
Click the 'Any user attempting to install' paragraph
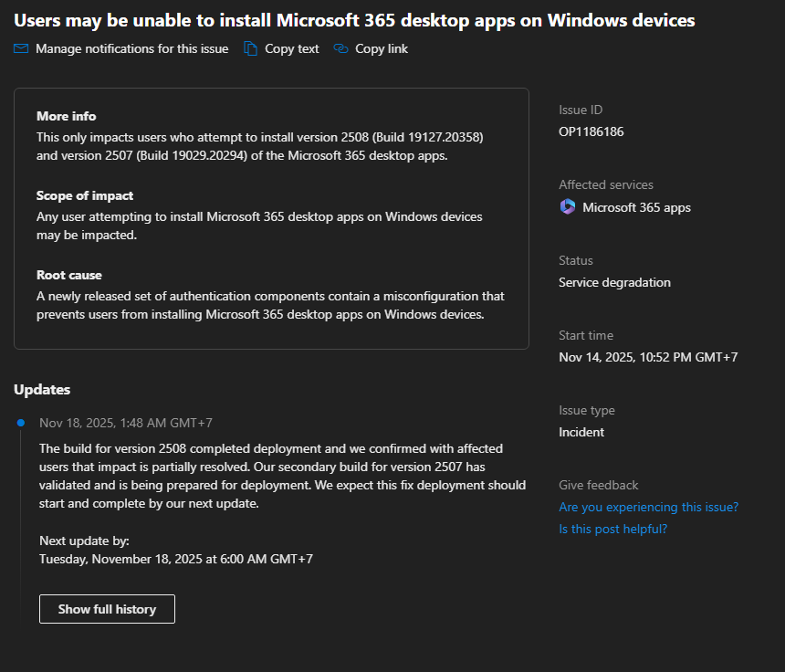tap(259, 226)
